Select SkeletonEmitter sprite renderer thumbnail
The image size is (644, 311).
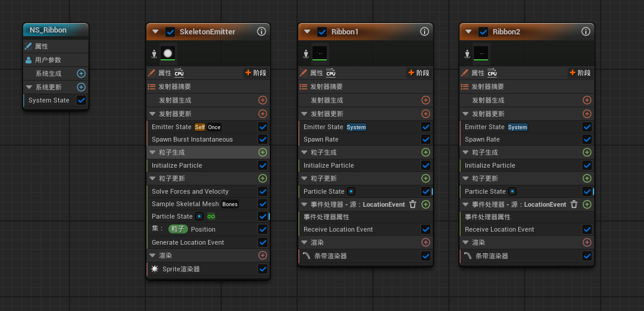(168, 53)
